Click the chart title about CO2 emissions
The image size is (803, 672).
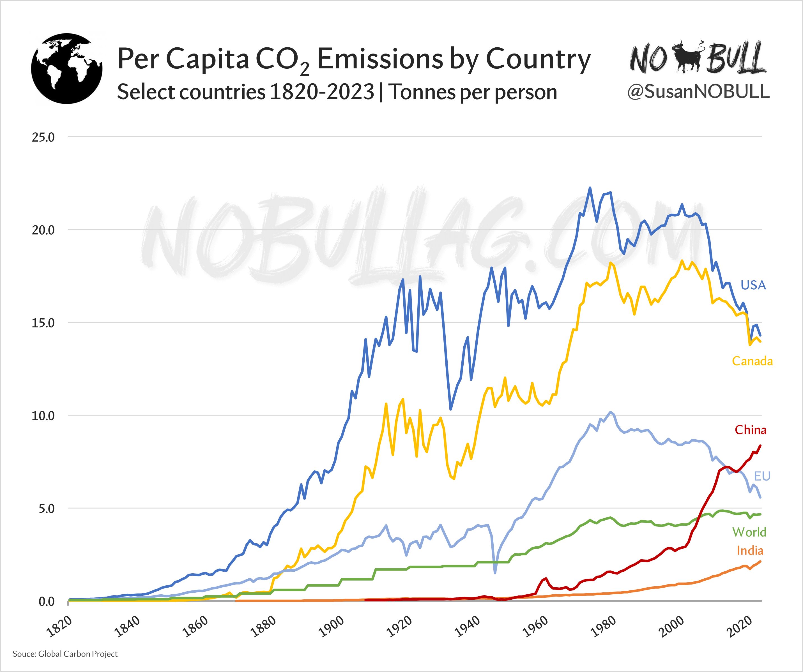click(354, 59)
